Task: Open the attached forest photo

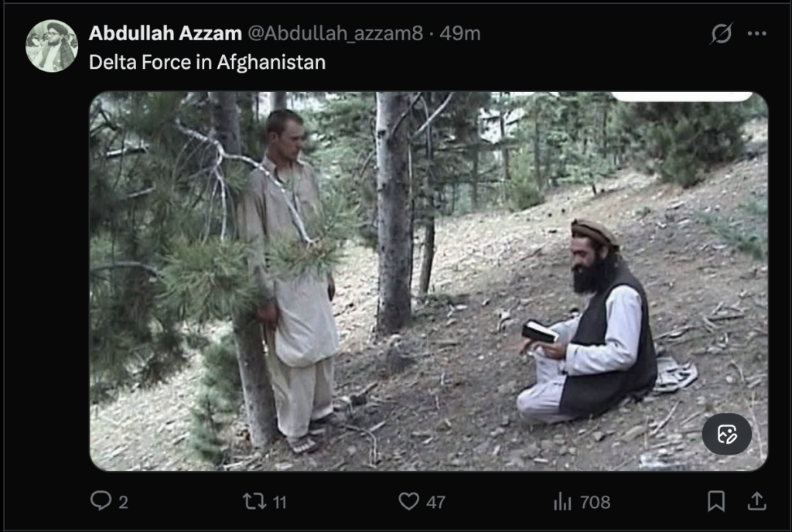Action: pos(428,281)
